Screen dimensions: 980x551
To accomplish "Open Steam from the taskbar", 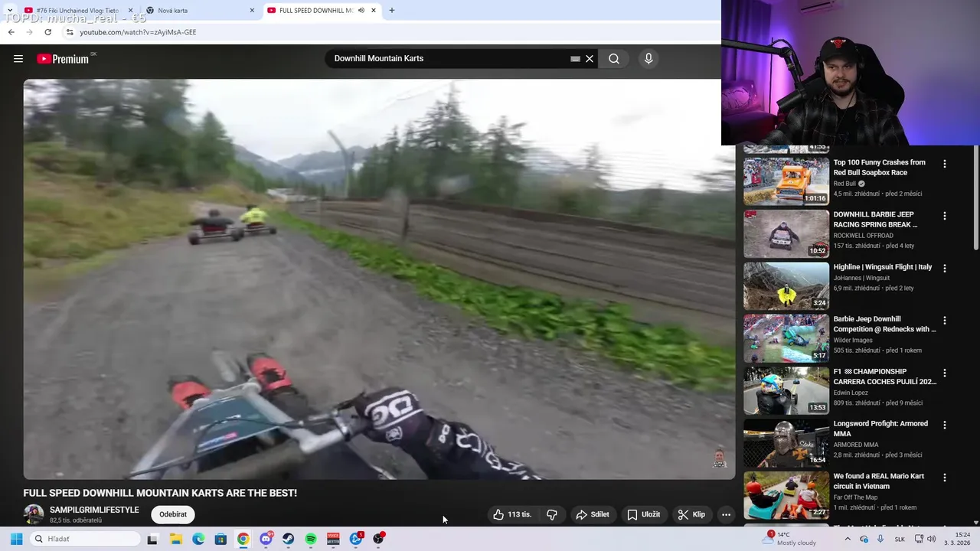I will coord(288,539).
